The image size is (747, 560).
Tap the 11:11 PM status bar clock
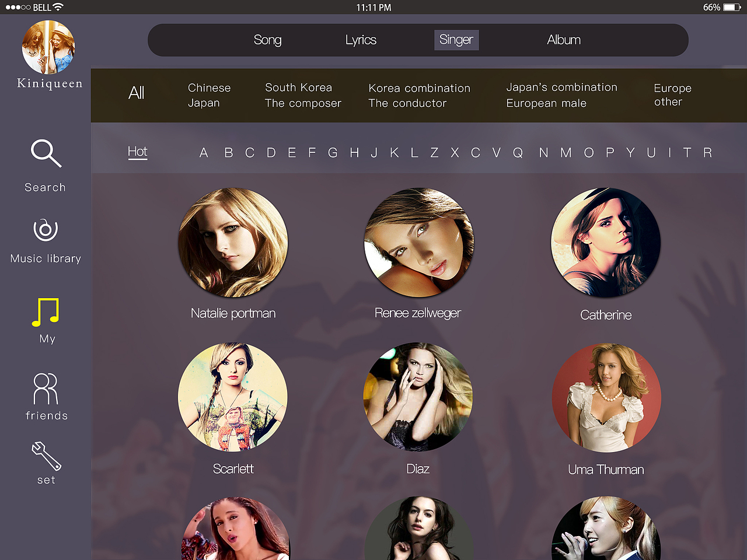[x=373, y=8]
